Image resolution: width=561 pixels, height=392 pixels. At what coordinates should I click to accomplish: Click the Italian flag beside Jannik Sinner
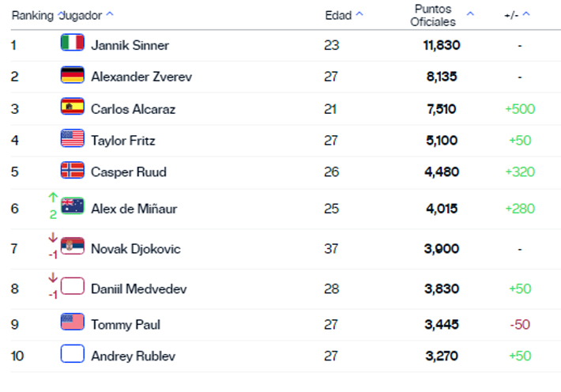[72, 43]
